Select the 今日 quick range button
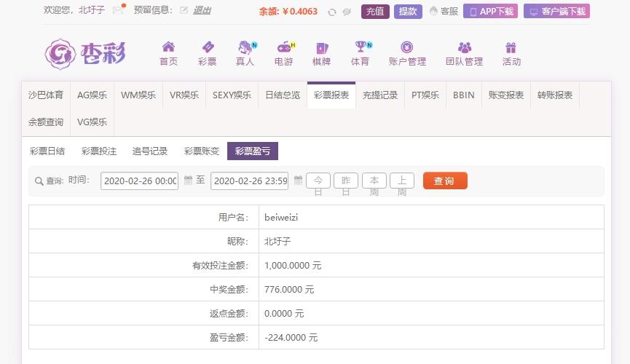Viewport: 630px width, 364px height. click(x=318, y=181)
